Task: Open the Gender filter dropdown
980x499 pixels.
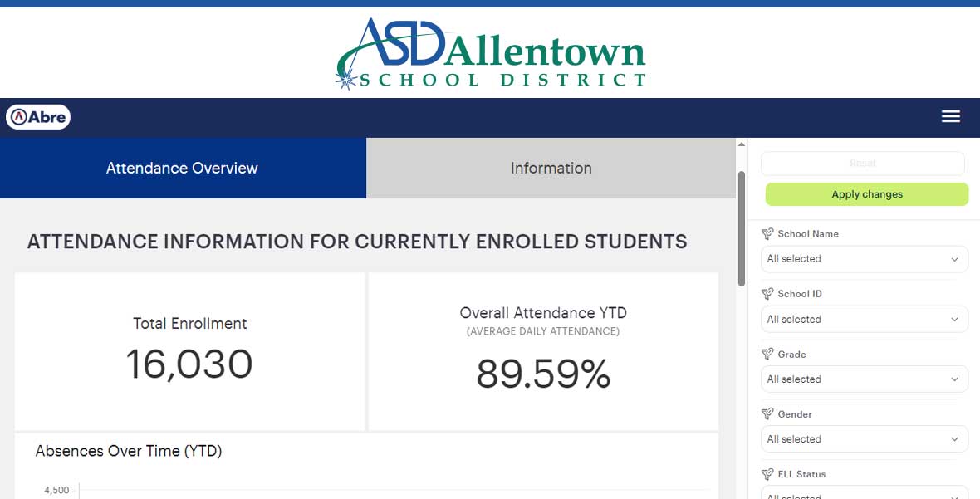Action: (x=865, y=439)
